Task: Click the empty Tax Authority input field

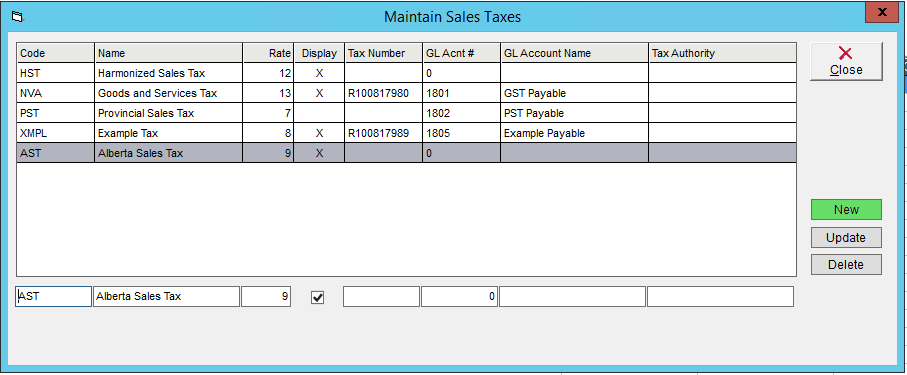Action: click(720, 296)
